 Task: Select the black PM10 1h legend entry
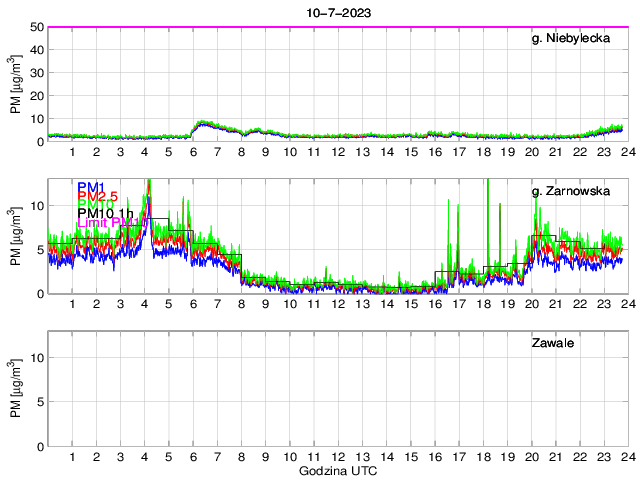[106, 212]
